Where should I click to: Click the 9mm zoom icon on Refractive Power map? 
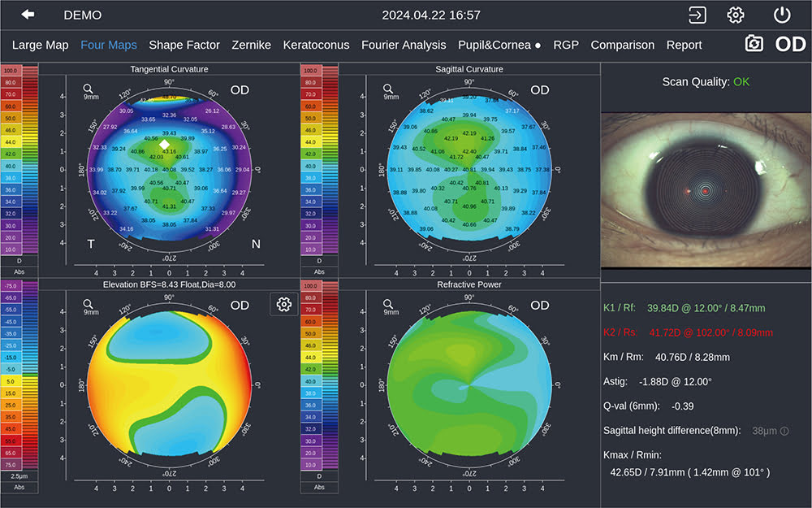point(388,307)
